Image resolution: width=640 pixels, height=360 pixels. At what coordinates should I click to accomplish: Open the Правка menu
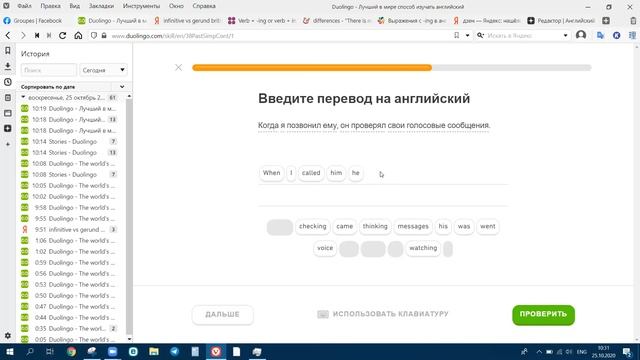50,6
